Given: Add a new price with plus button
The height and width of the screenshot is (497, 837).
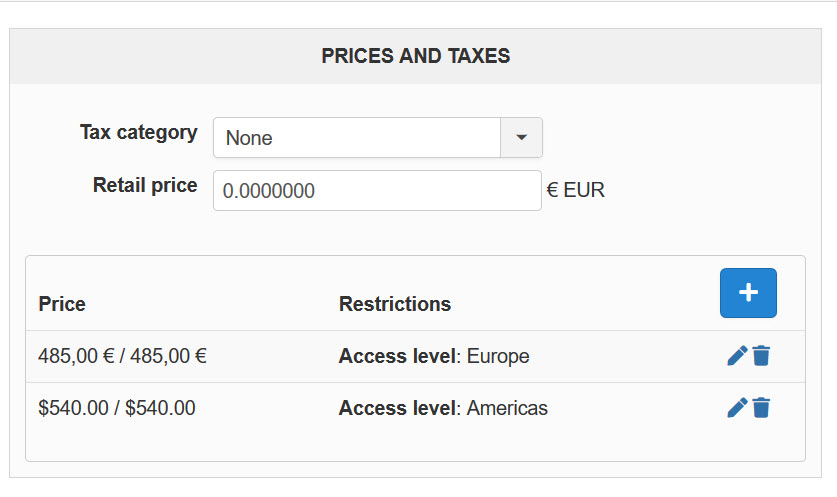Looking at the screenshot, I should (748, 293).
